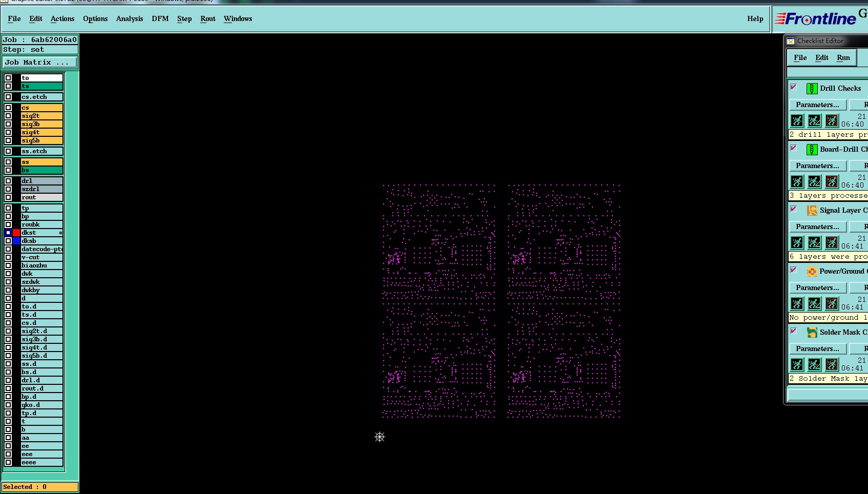The image size is (868, 494).
Task: Open Parameters for Signal Layer Checks
Action: pyautogui.click(x=817, y=227)
